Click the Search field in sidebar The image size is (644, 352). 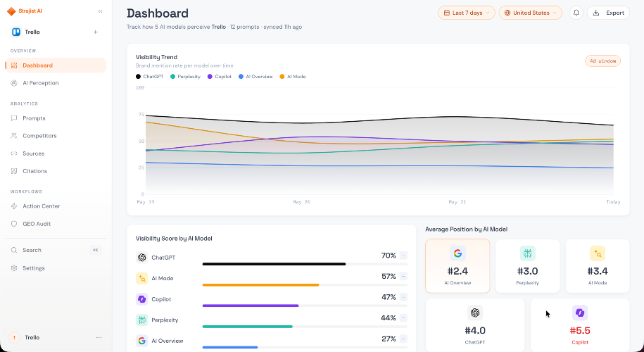[x=56, y=250]
